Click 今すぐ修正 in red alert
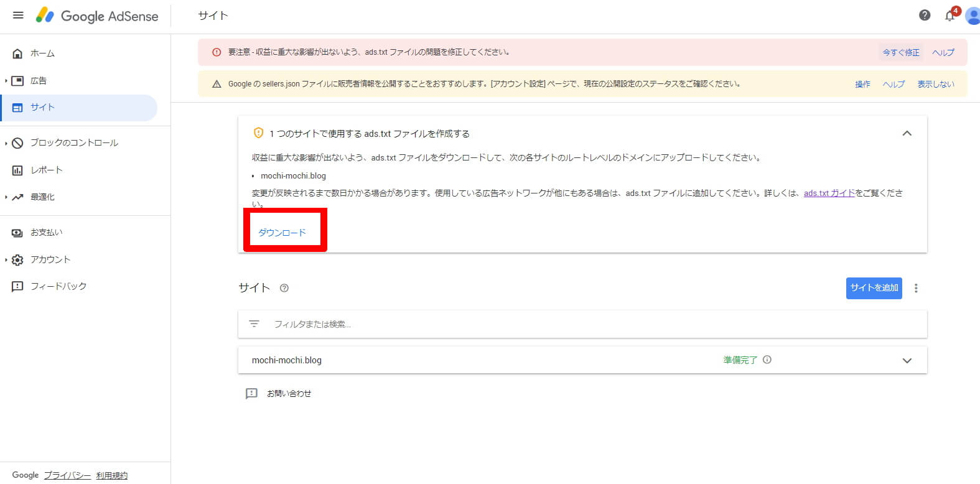Screen dimensions: 980x484 point(901,53)
